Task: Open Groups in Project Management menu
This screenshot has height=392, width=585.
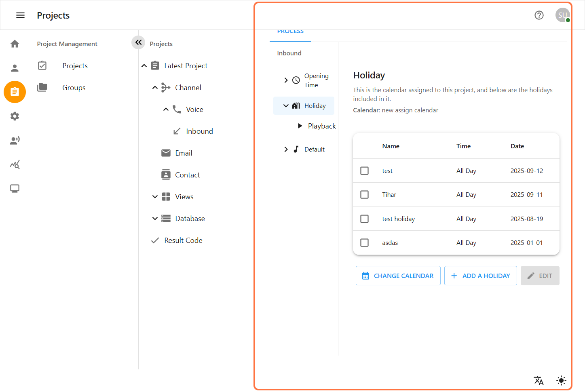Action: tap(74, 88)
